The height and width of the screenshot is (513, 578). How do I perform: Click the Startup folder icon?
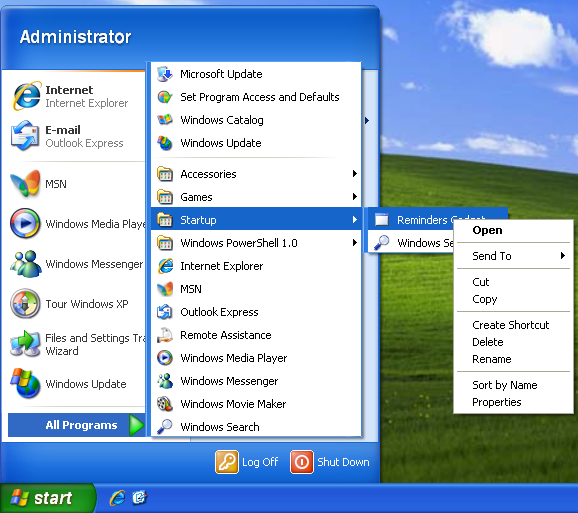[165, 220]
